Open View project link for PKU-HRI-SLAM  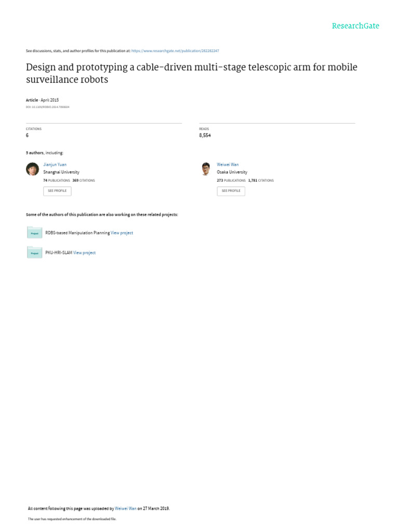tap(84, 253)
